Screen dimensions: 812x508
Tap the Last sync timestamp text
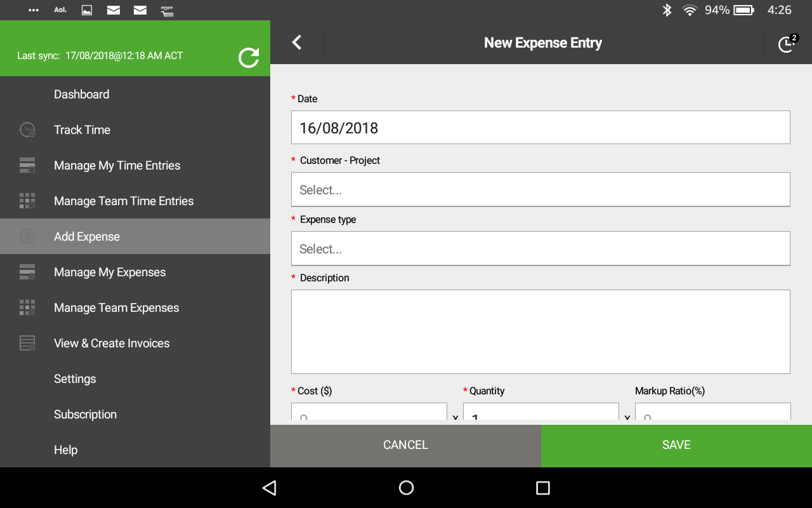tap(100, 56)
